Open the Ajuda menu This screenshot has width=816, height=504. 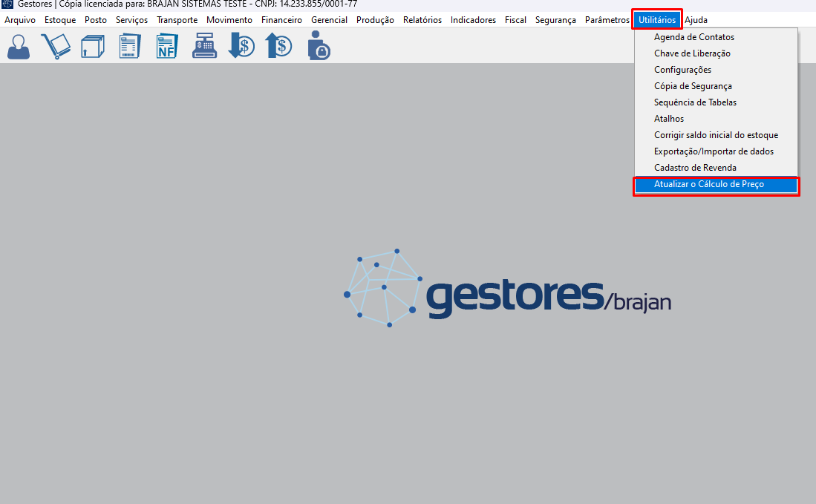pos(696,20)
